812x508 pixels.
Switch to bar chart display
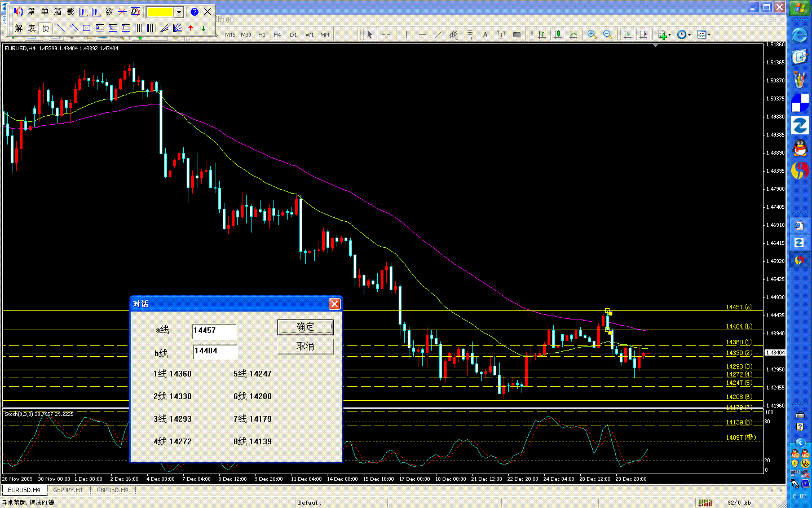pyautogui.click(x=541, y=34)
